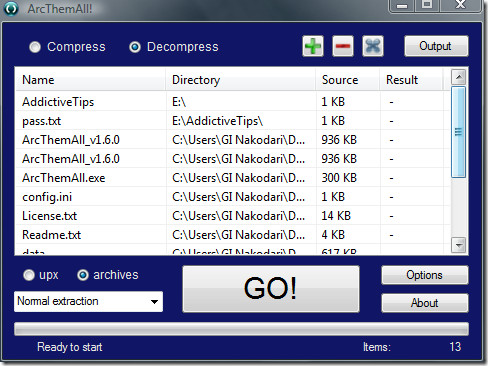Click the ArcThemAll title bar app icon
The height and width of the screenshot is (366, 488).
pyautogui.click(x=11, y=8)
